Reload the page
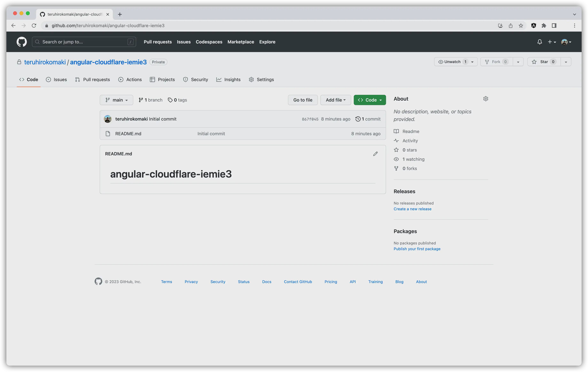The width and height of the screenshot is (588, 372). coord(34,25)
